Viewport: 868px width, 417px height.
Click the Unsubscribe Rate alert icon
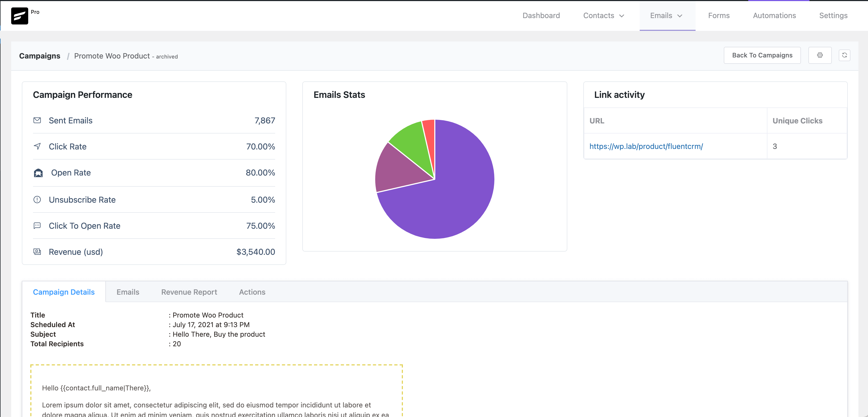click(x=38, y=199)
